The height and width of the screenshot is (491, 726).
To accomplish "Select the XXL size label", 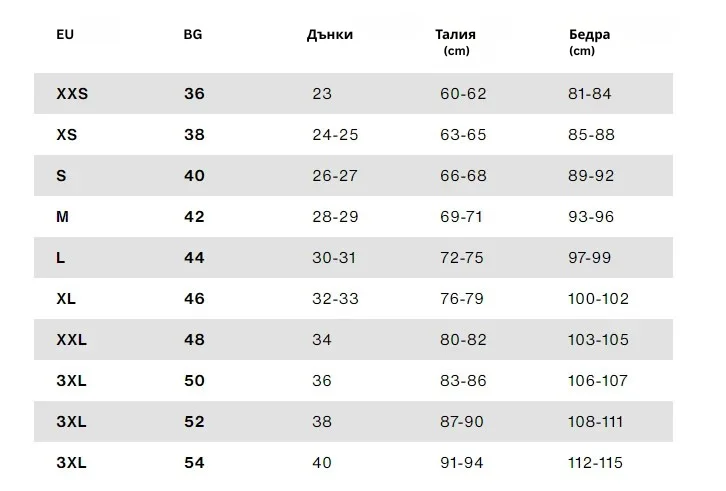I will 72,340.
